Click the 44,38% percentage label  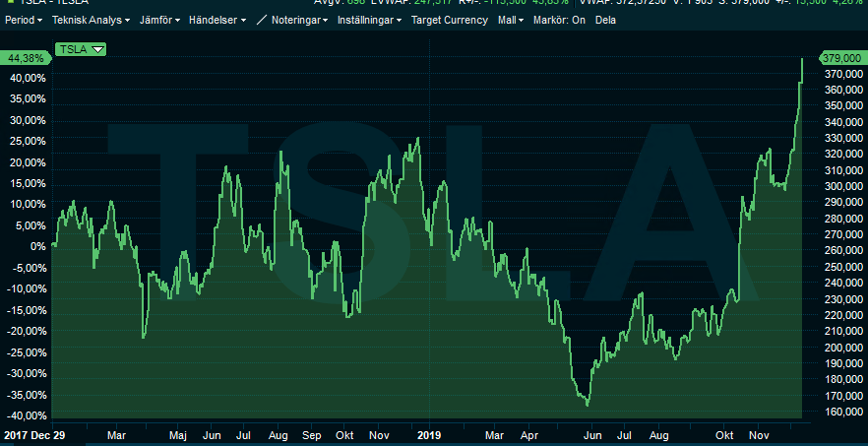coord(26,58)
